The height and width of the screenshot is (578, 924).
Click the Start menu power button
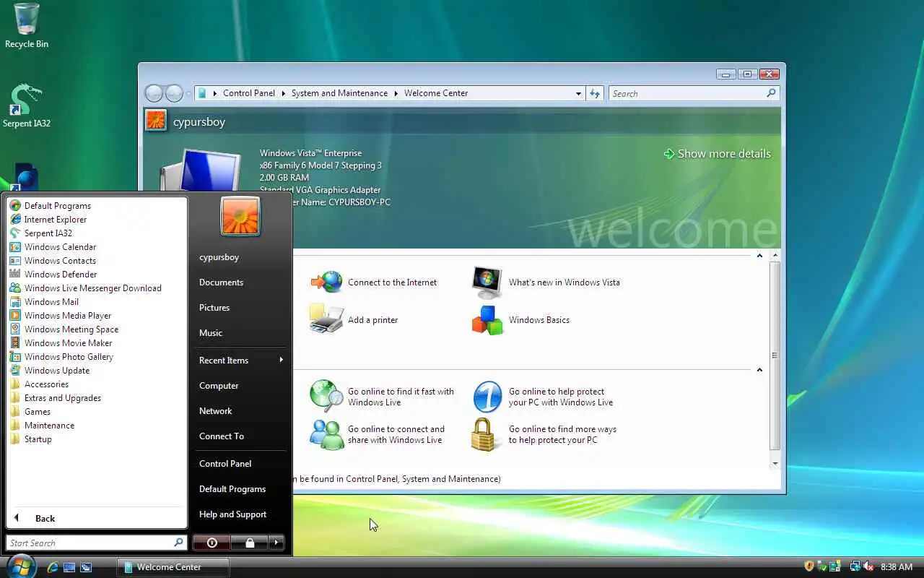pyautogui.click(x=212, y=543)
